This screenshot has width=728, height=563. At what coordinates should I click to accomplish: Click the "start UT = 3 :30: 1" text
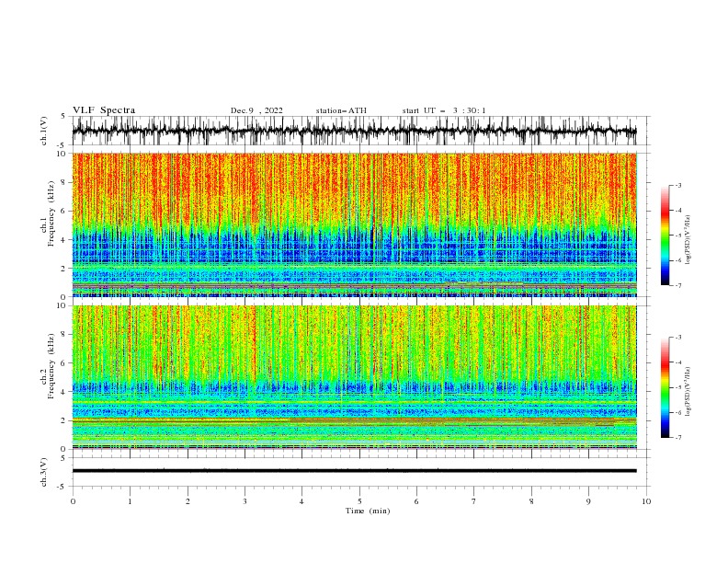[444, 110]
